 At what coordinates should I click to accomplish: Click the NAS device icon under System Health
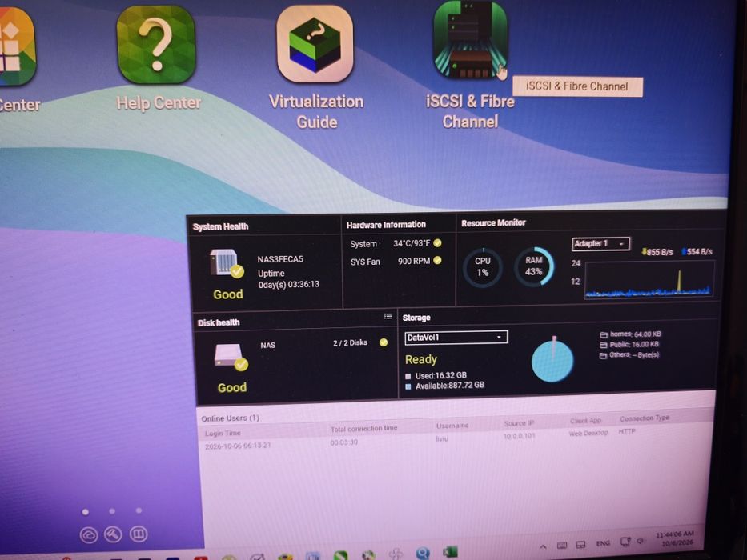(226, 263)
